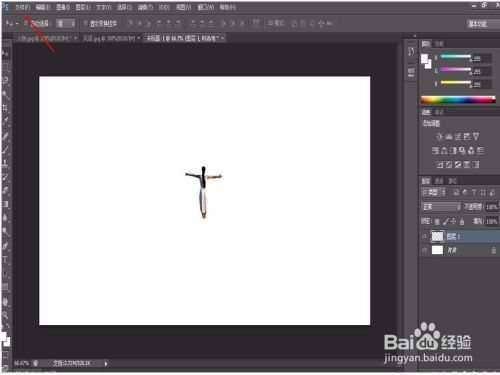The image size is (500, 375).
Task: Click the yellow B color slider
Action: (x=456, y=82)
